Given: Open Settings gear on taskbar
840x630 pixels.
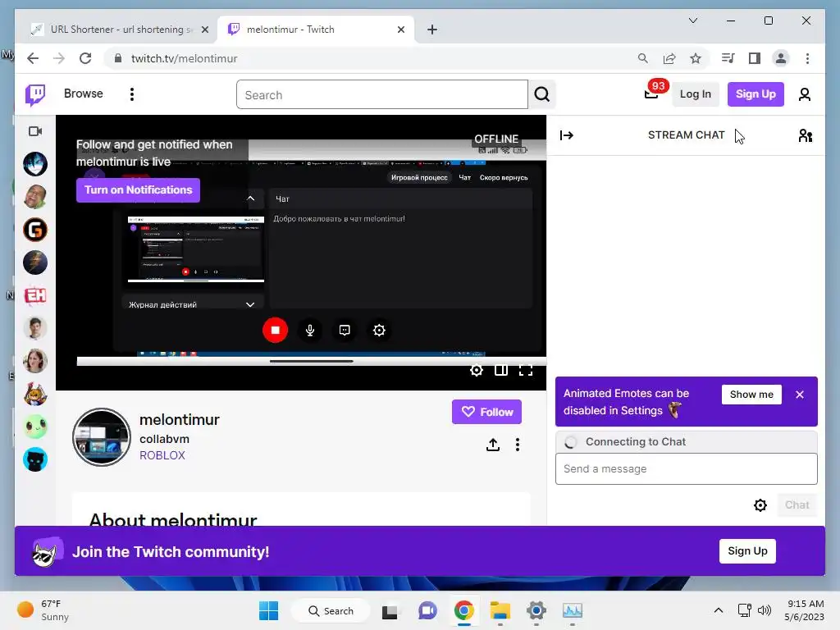Looking at the screenshot, I should click(x=536, y=610).
